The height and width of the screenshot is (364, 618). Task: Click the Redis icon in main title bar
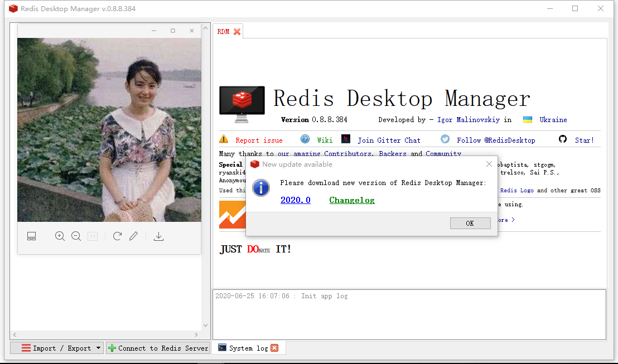[x=13, y=9]
